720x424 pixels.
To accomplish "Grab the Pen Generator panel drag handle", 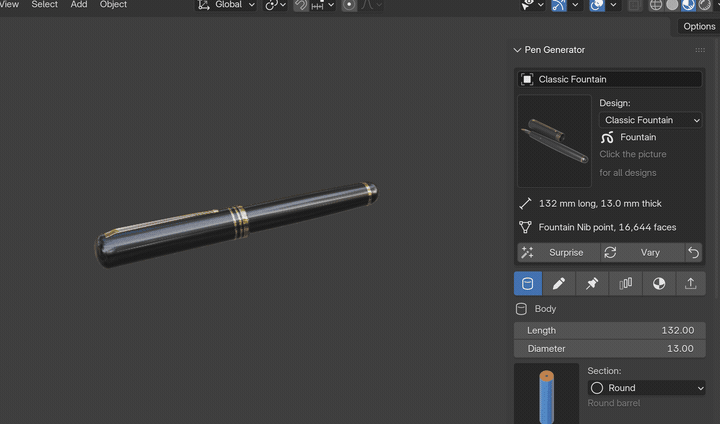I will [700, 50].
